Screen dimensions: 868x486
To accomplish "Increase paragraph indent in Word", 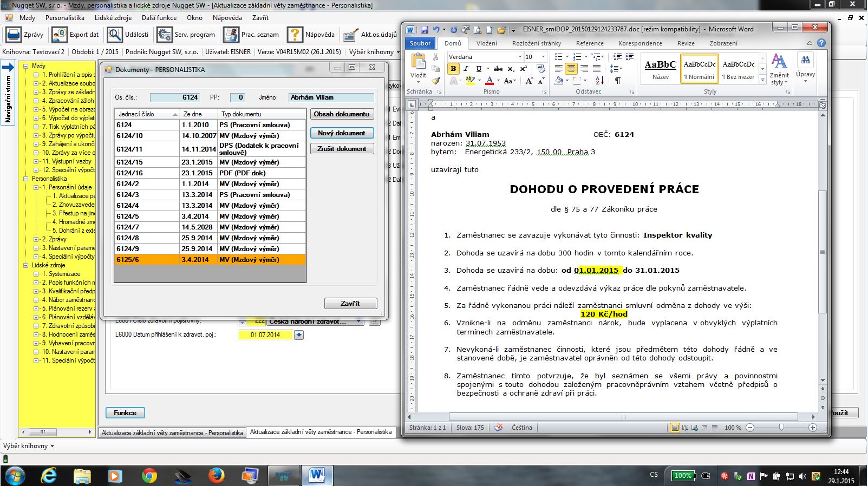I will tap(629, 57).
